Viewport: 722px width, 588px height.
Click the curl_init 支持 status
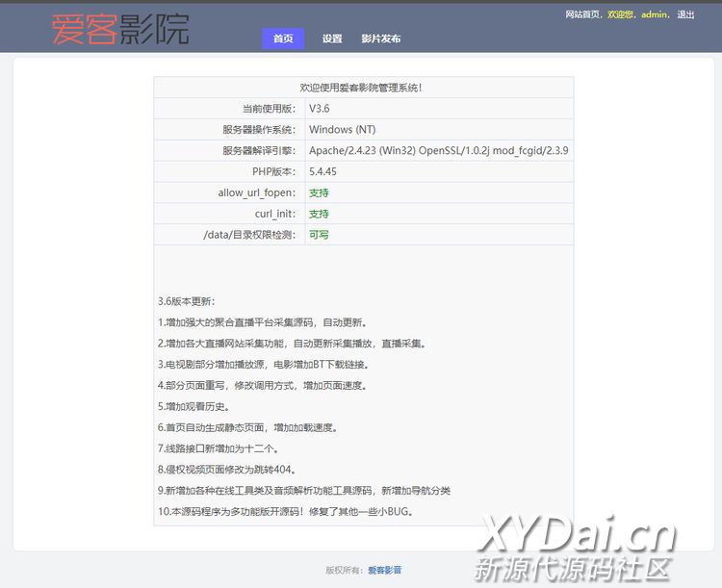coord(319,214)
